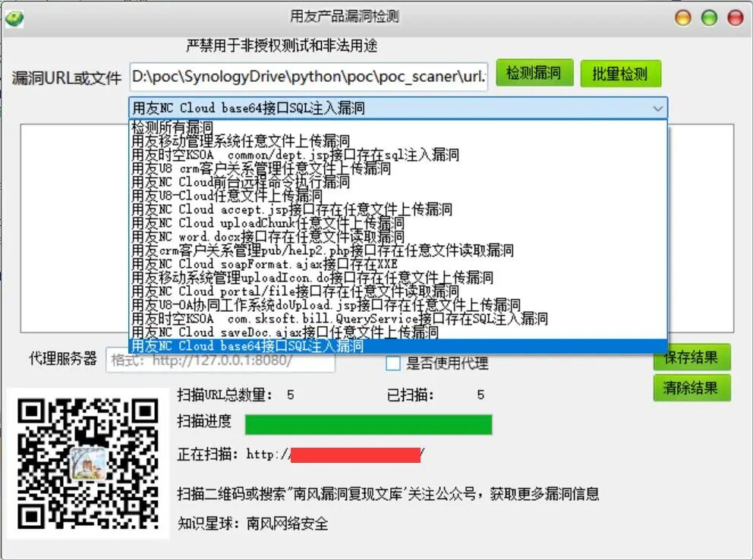Select 检测所有漏洞 from the list
The image size is (753, 560).
coord(398,127)
